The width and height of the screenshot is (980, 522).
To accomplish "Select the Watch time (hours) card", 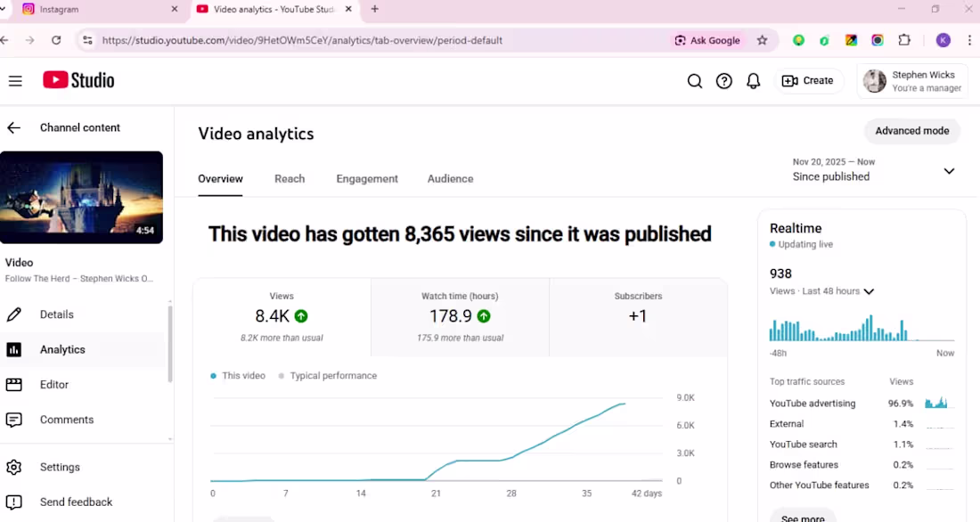I will (460, 318).
